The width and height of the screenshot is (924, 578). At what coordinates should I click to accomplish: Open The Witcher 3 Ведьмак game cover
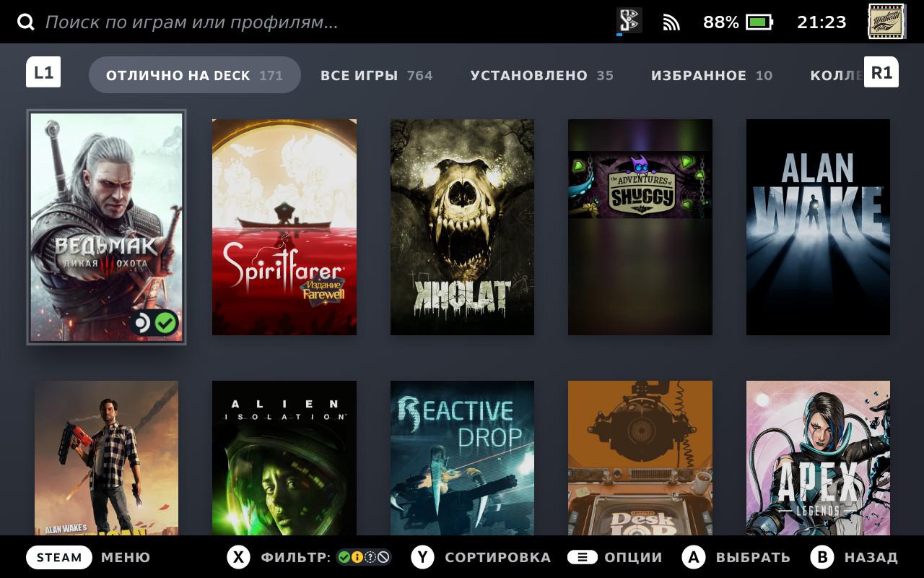[x=106, y=227]
